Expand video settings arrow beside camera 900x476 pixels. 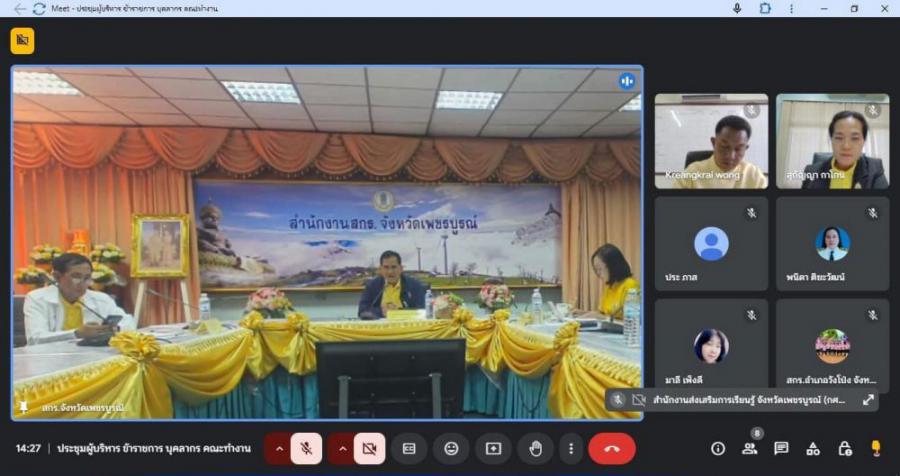341,449
